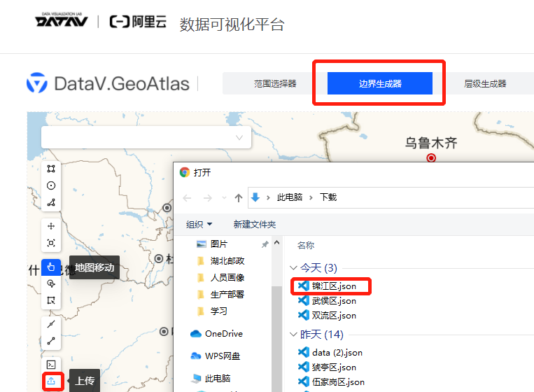
Task: Go up one folder level
Action: tap(239, 198)
